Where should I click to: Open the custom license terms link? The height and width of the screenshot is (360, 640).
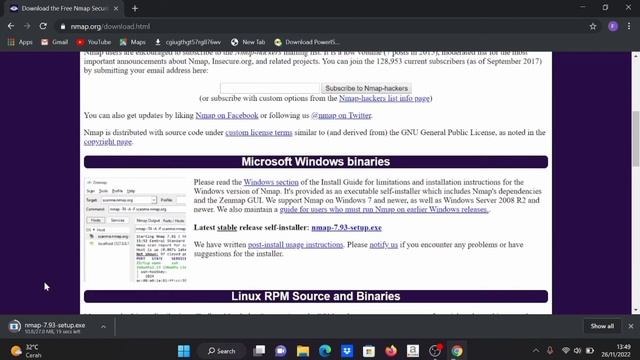pyautogui.click(x=259, y=133)
